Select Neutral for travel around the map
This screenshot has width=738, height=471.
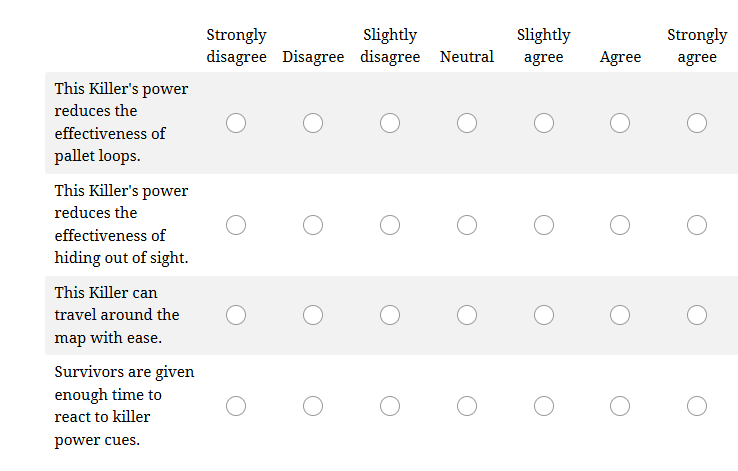point(467,315)
